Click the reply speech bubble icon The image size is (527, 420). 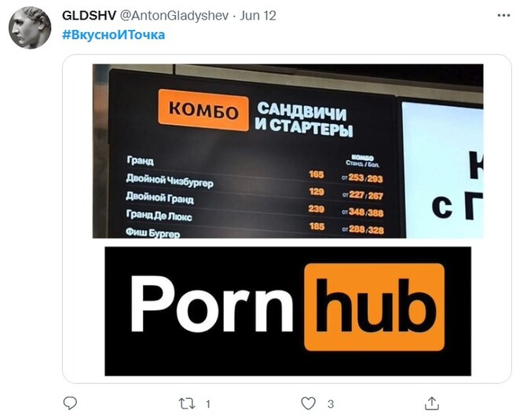pyautogui.click(x=70, y=403)
